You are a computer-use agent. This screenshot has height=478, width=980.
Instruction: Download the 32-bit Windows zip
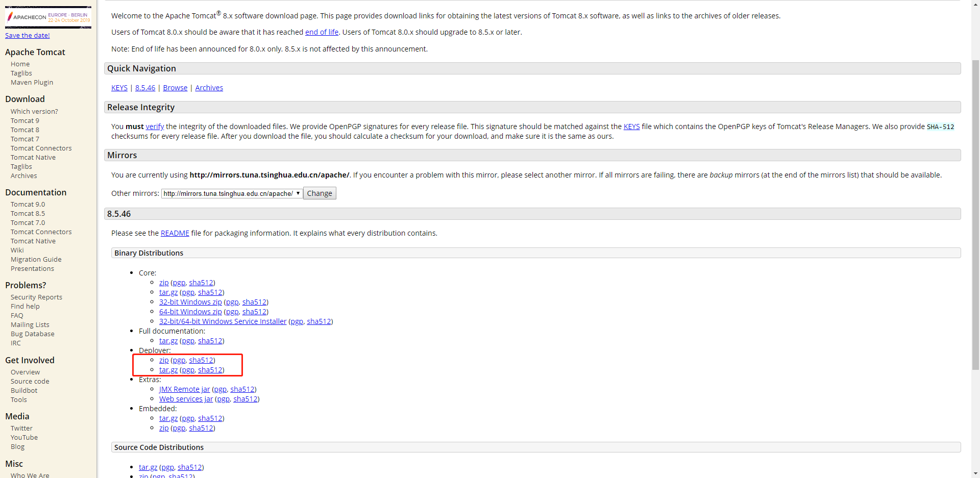[x=190, y=301]
